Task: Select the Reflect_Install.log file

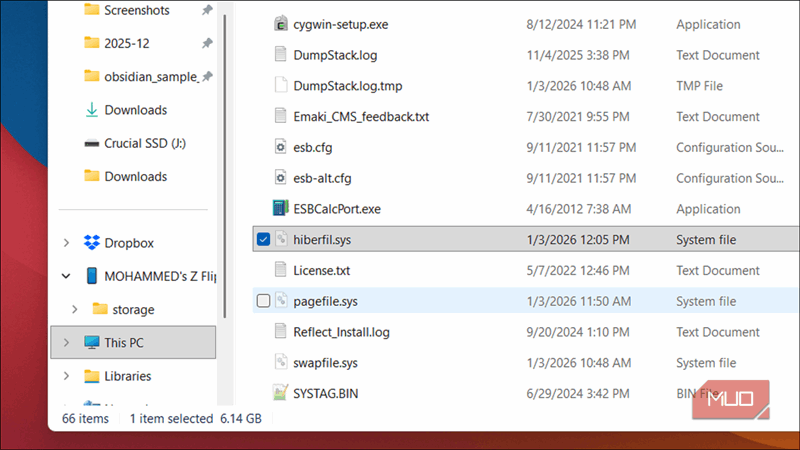Action: [341, 332]
